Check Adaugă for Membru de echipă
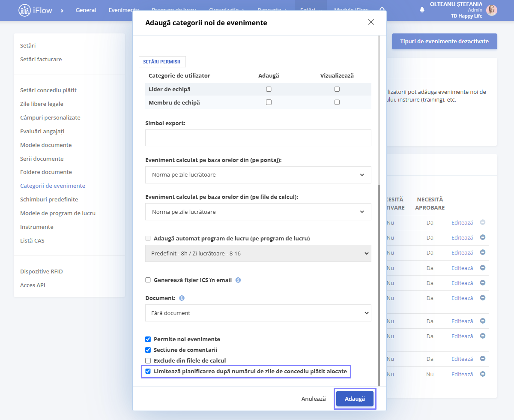The width and height of the screenshot is (514, 420). click(x=269, y=102)
